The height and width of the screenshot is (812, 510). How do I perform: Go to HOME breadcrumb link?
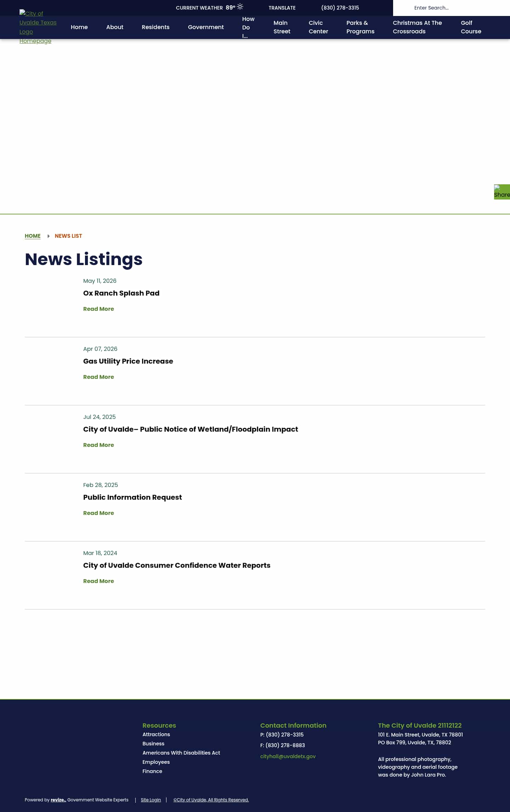coord(33,236)
